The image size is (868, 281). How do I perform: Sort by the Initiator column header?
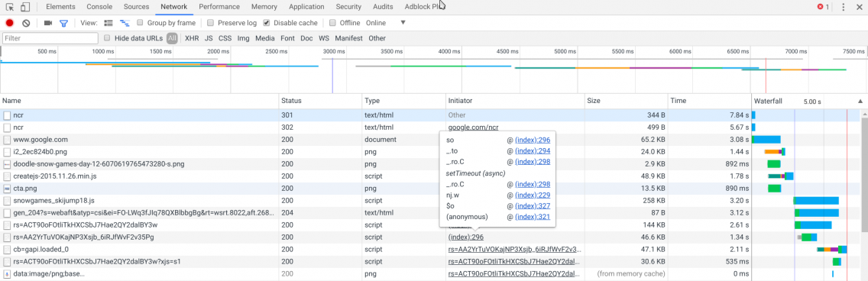tap(515, 102)
